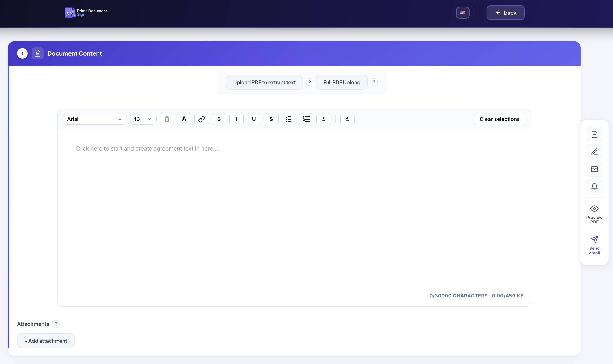Toggle bold formatting

pos(219,119)
